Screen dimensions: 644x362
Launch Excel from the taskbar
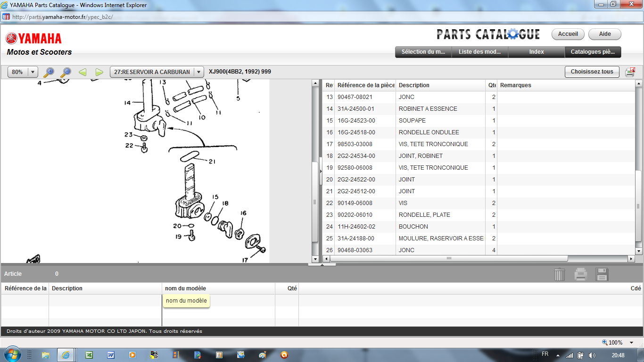89,355
